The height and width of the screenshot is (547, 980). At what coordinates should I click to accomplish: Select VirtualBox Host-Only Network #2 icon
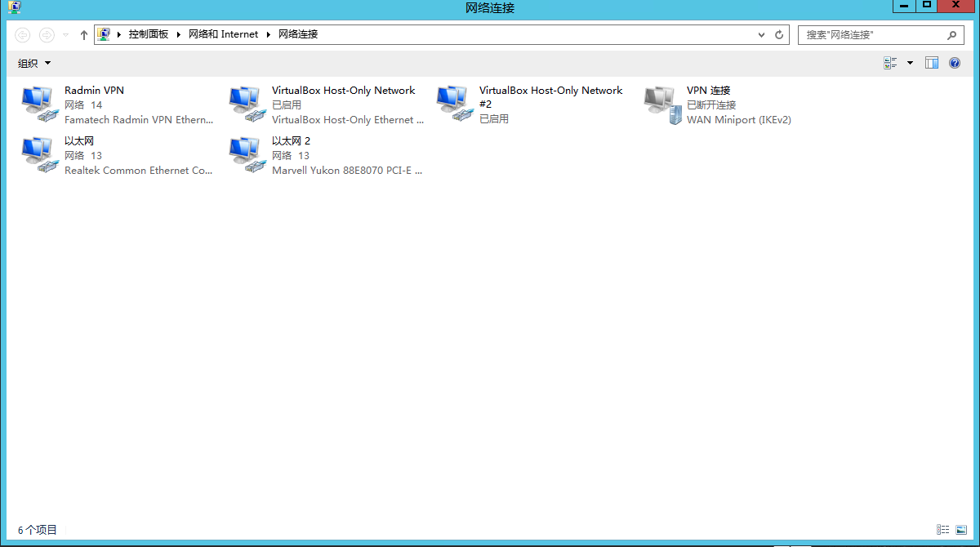click(455, 105)
